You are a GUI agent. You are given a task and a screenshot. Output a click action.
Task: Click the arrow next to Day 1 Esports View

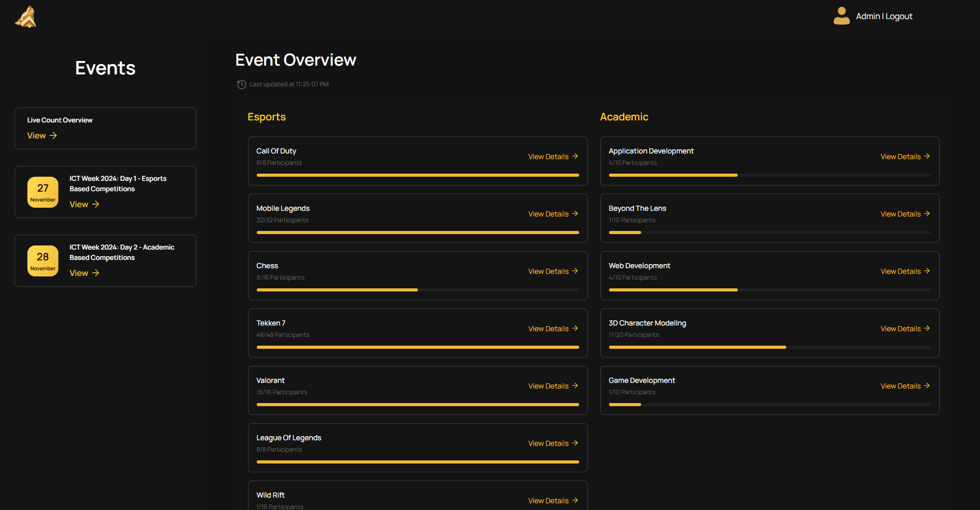96,204
